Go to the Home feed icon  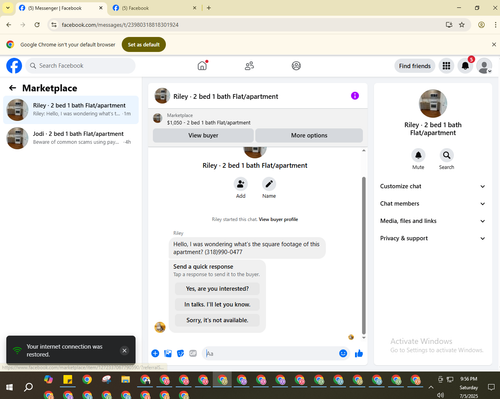click(202, 66)
